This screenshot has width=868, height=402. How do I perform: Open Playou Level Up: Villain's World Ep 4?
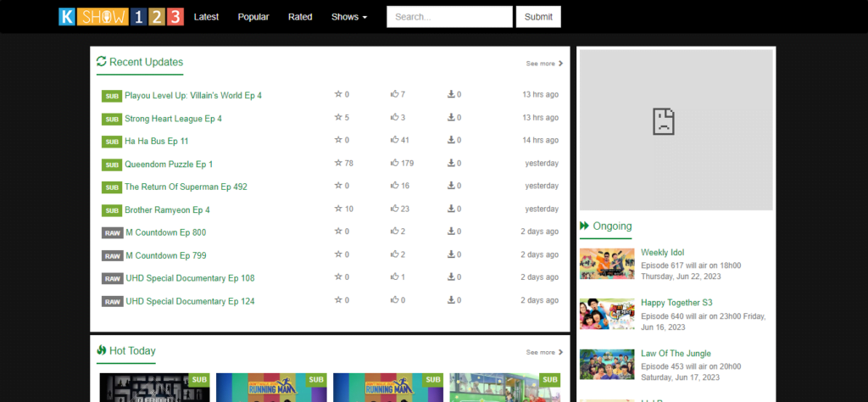coord(193,95)
